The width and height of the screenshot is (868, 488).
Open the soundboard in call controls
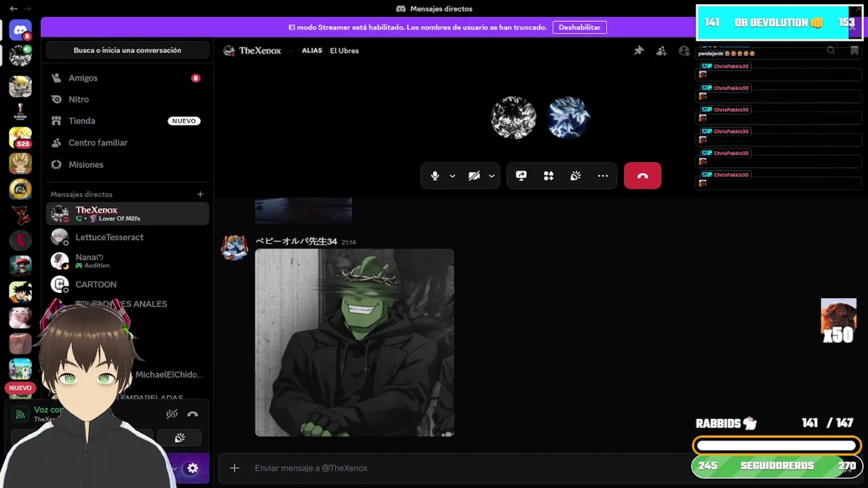(x=576, y=176)
